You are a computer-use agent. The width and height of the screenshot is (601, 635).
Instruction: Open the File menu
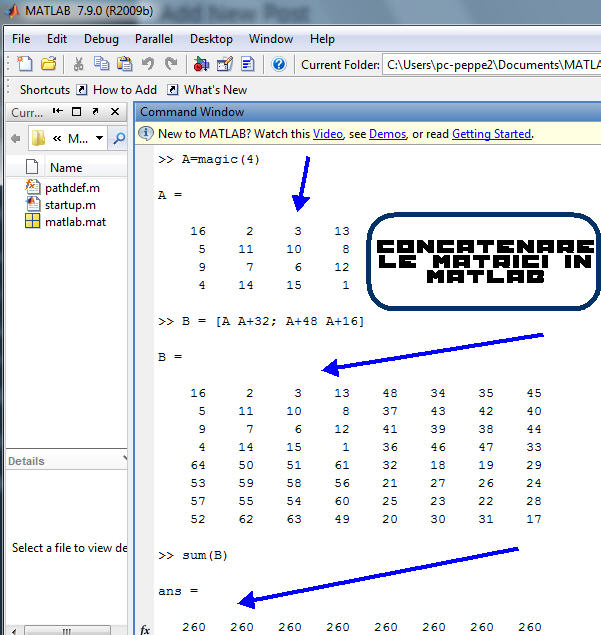pyautogui.click(x=21, y=39)
